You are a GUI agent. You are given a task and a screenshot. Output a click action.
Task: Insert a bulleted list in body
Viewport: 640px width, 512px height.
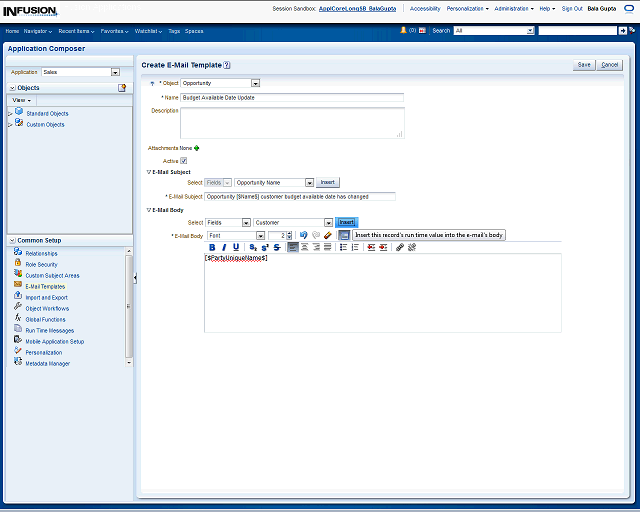[342, 247]
